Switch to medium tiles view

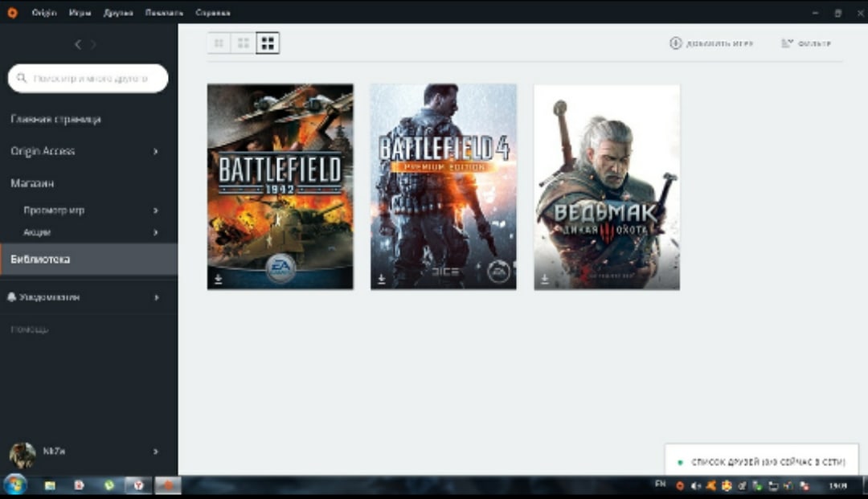pyautogui.click(x=243, y=43)
